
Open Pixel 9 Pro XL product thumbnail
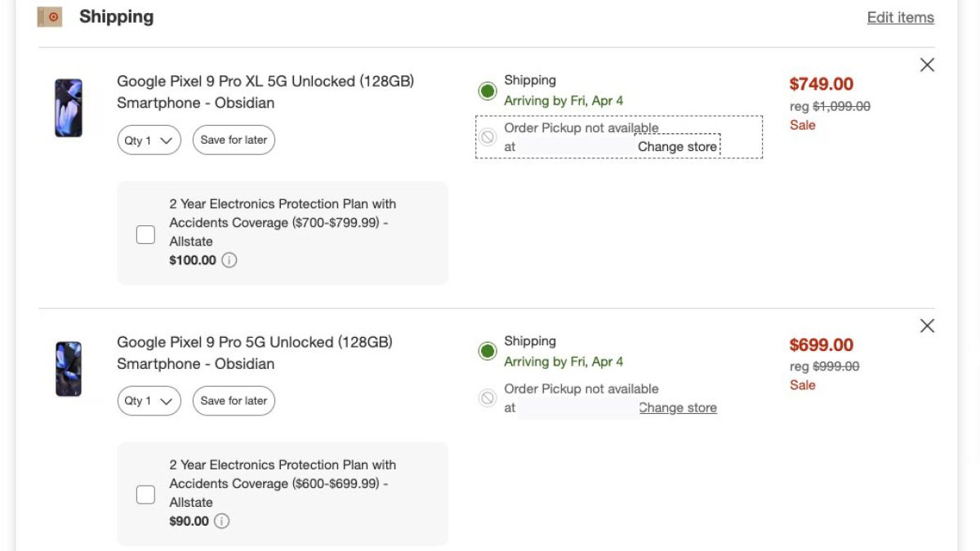point(69,108)
